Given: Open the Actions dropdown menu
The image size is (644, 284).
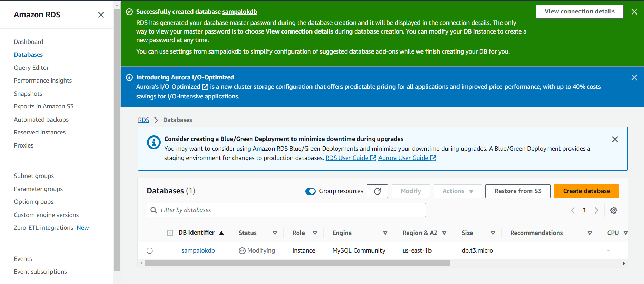Looking at the screenshot, I should (457, 191).
